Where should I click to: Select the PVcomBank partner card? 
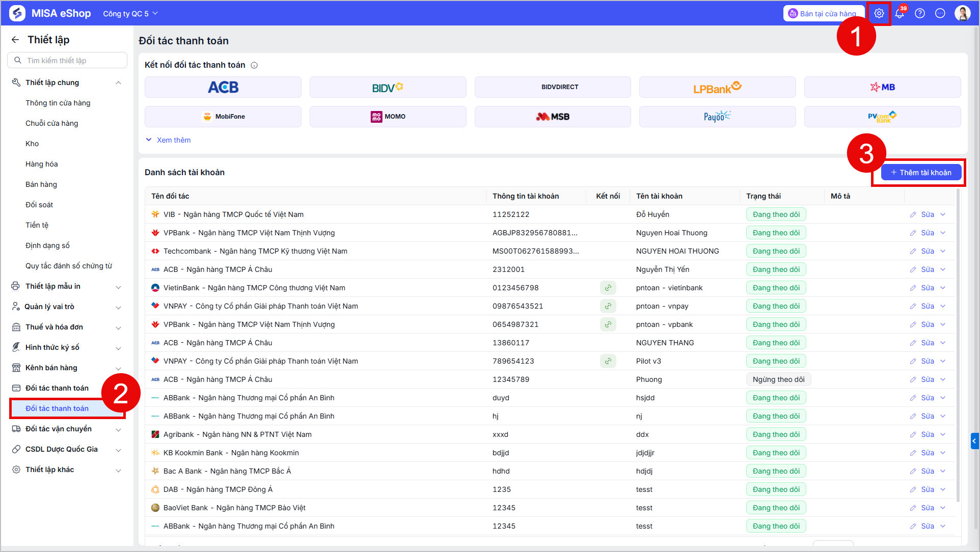click(883, 117)
